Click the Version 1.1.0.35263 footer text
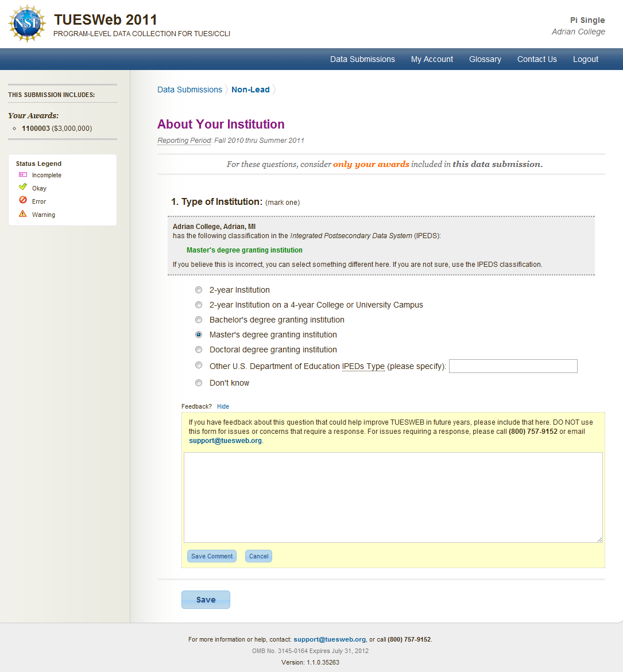 click(x=311, y=663)
